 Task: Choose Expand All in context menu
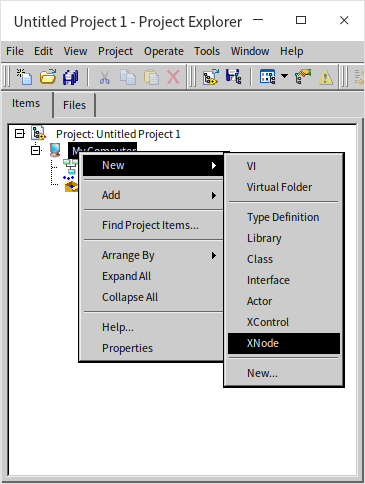pyautogui.click(x=153, y=276)
